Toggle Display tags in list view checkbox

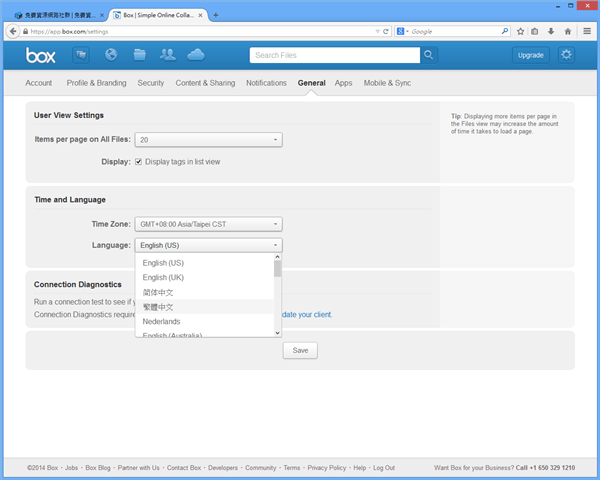tap(139, 161)
